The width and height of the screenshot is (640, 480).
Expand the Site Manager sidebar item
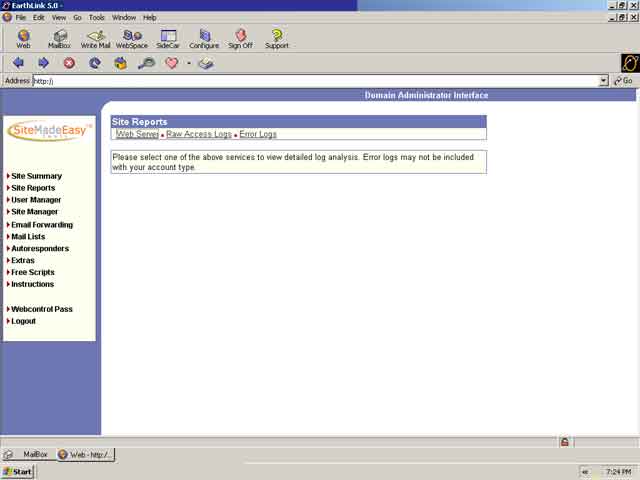pos(34,212)
